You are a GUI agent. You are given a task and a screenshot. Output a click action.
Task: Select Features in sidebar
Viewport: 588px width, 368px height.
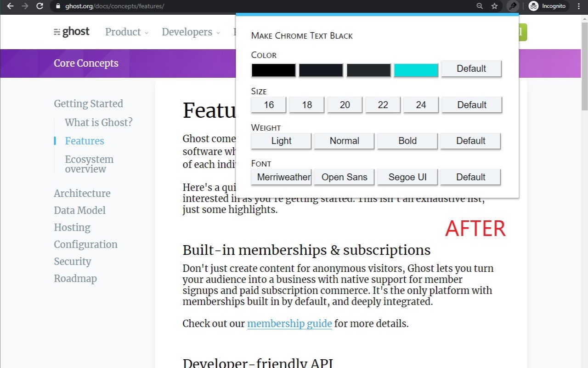pos(85,141)
